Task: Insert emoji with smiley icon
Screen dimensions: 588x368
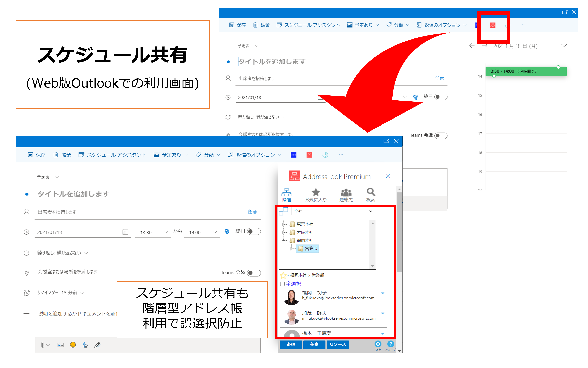Action: [x=73, y=345]
